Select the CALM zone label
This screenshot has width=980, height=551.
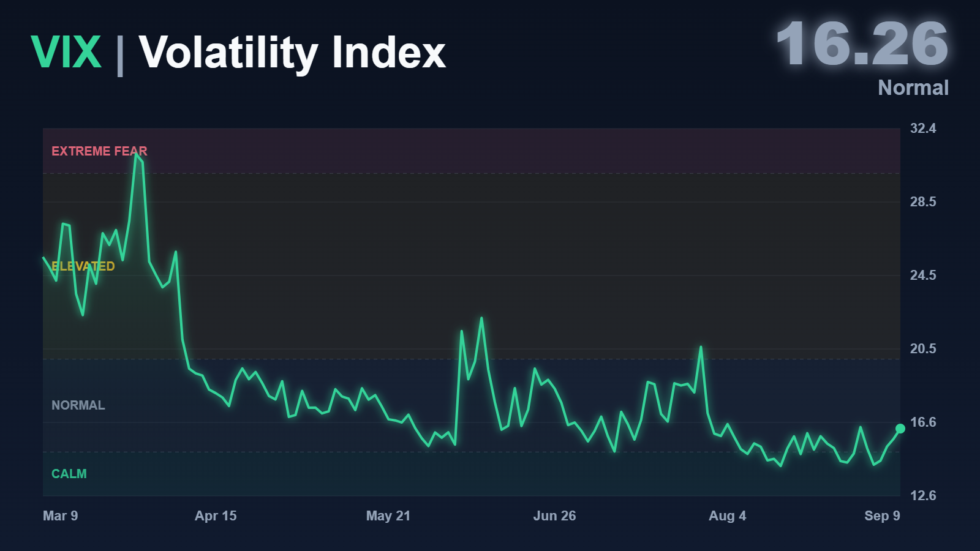pos(69,474)
